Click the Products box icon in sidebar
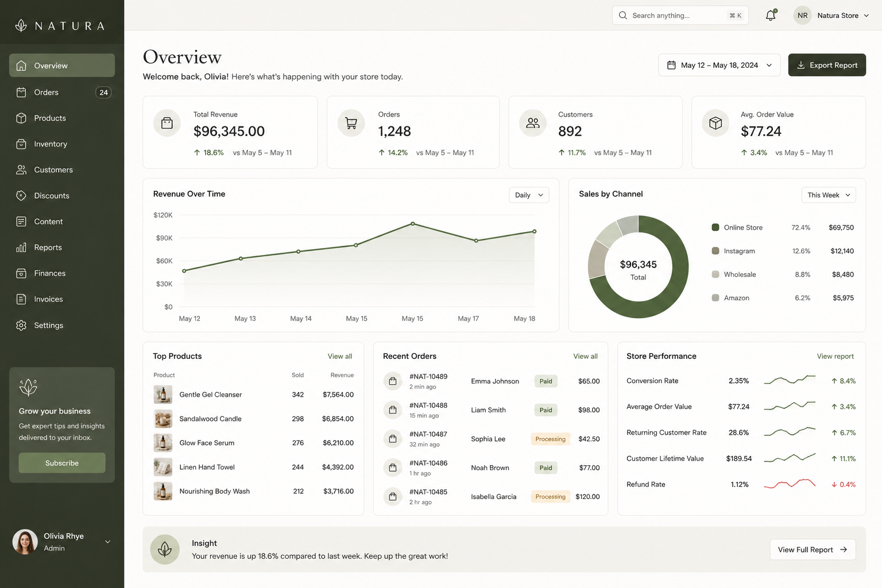Viewport: 882px width, 588px height. tap(21, 118)
